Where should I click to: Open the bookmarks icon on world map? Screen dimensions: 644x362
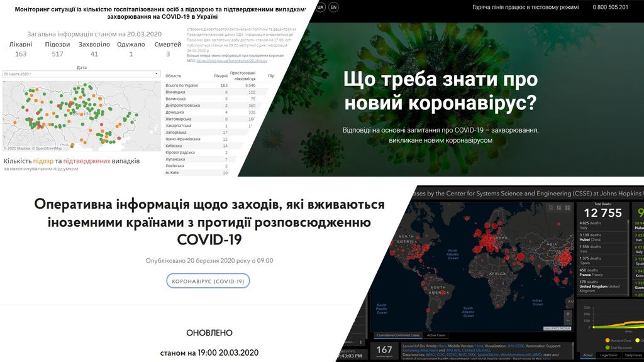point(550,208)
